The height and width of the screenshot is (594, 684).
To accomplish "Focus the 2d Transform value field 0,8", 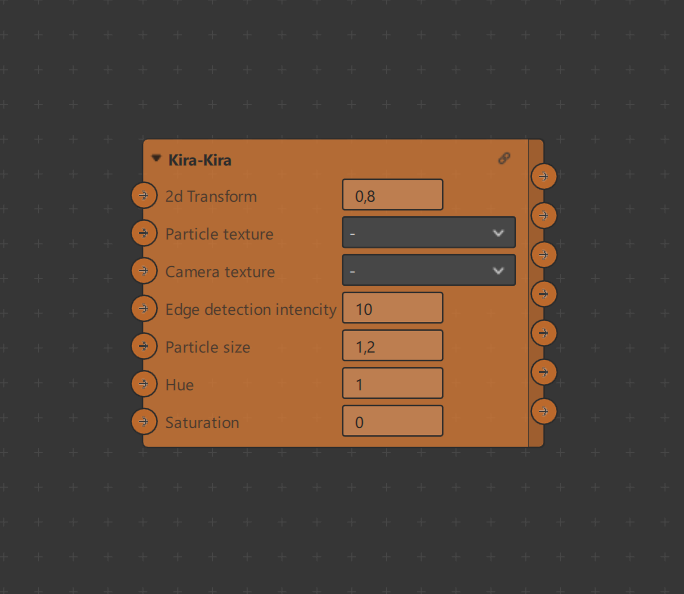I will coord(393,195).
